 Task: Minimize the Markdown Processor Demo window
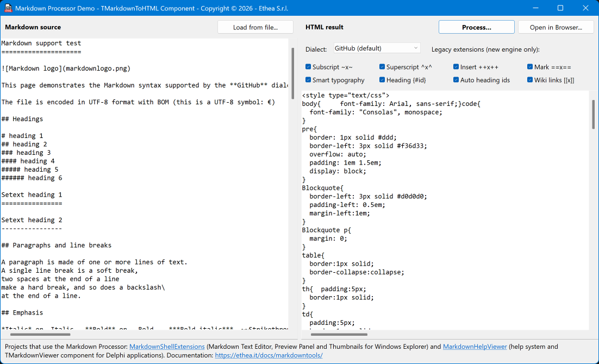[x=535, y=8]
